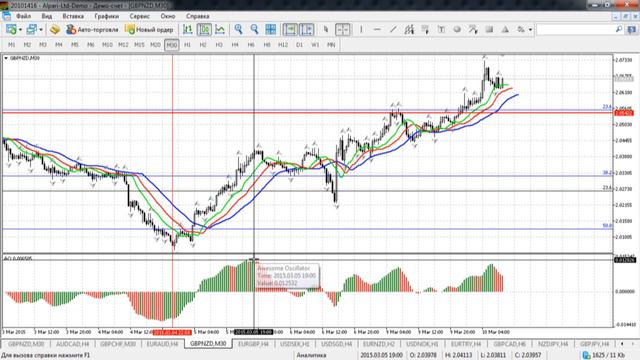
Task: Open the Справка menu
Action: [198, 16]
